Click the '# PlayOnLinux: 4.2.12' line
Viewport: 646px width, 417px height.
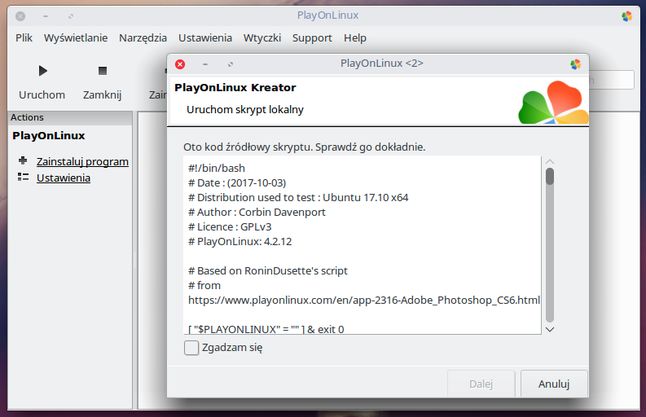click(x=240, y=241)
